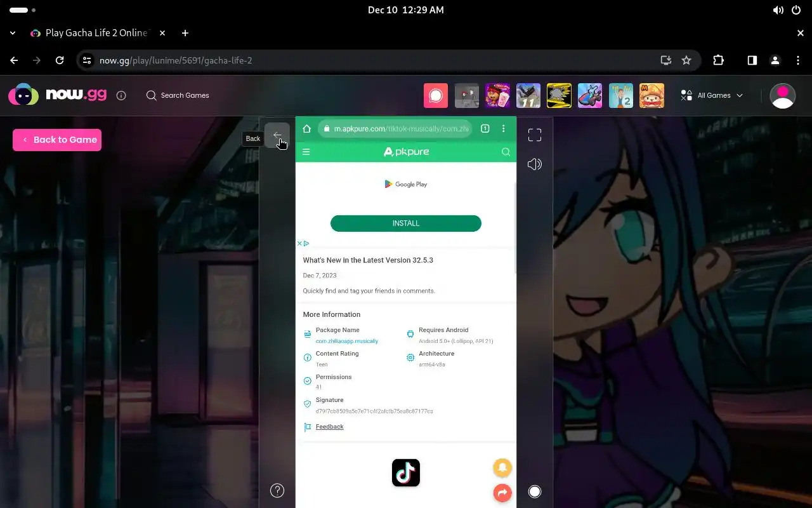
Task: Click the Back to Game button
Action: click(57, 140)
